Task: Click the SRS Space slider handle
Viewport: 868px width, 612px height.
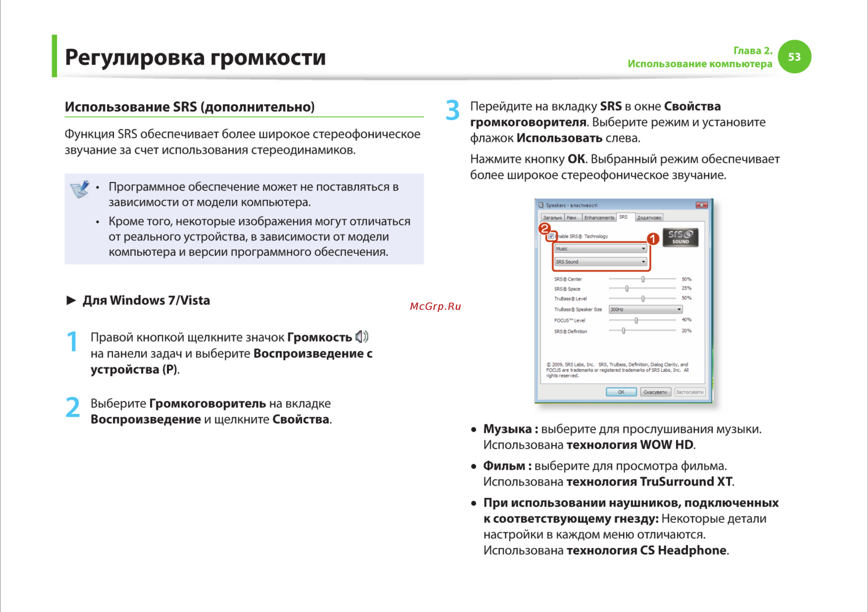Action: coord(627,289)
